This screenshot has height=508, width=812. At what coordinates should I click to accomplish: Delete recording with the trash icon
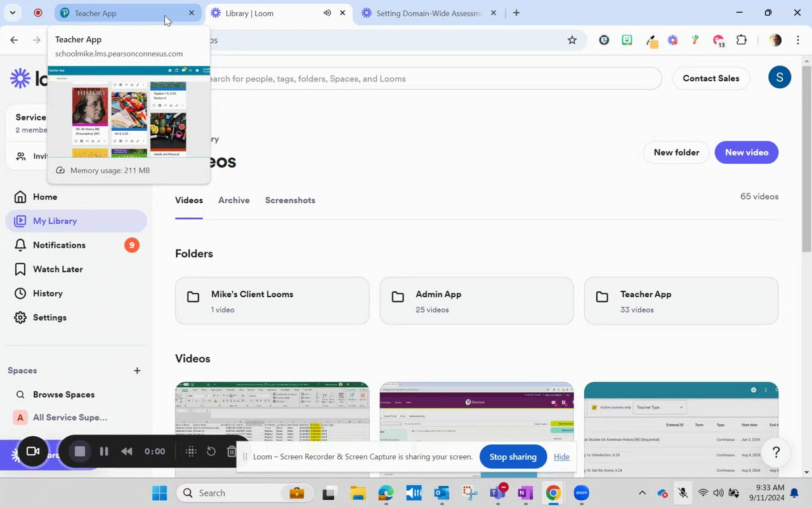click(232, 451)
